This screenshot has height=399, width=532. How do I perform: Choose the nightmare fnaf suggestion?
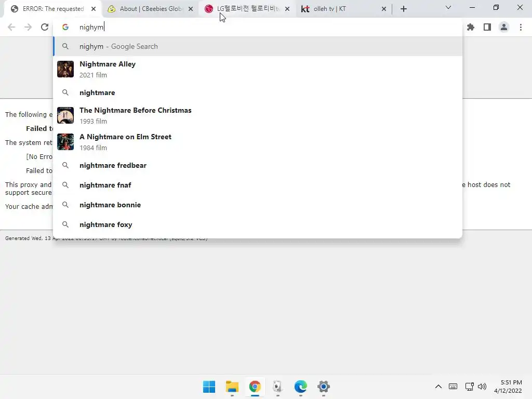(x=258, y=185)
